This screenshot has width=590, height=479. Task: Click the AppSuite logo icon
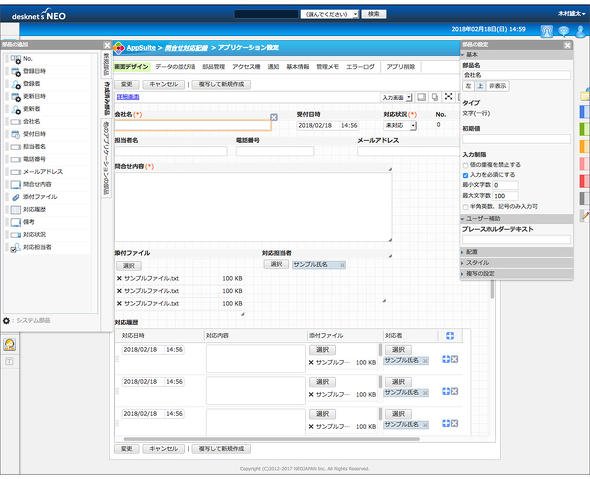tap(119, 48)
